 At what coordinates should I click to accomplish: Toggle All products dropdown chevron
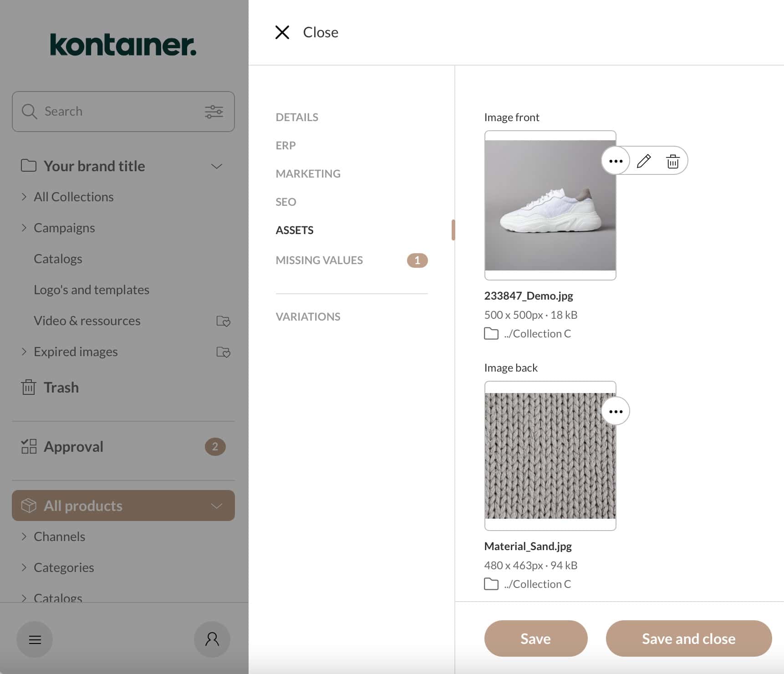(217, 506)
